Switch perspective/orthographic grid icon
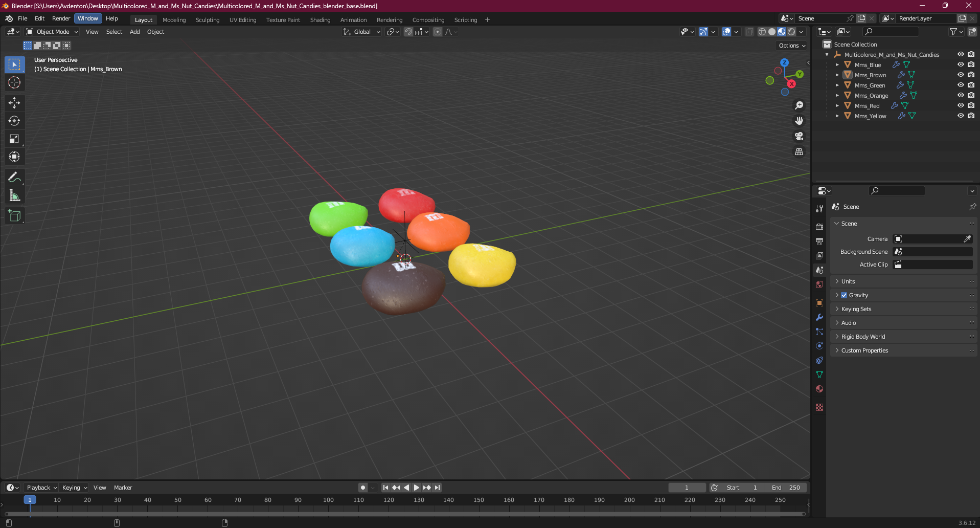The width and height of the screenshot is (980, 528). click(799, 152)
